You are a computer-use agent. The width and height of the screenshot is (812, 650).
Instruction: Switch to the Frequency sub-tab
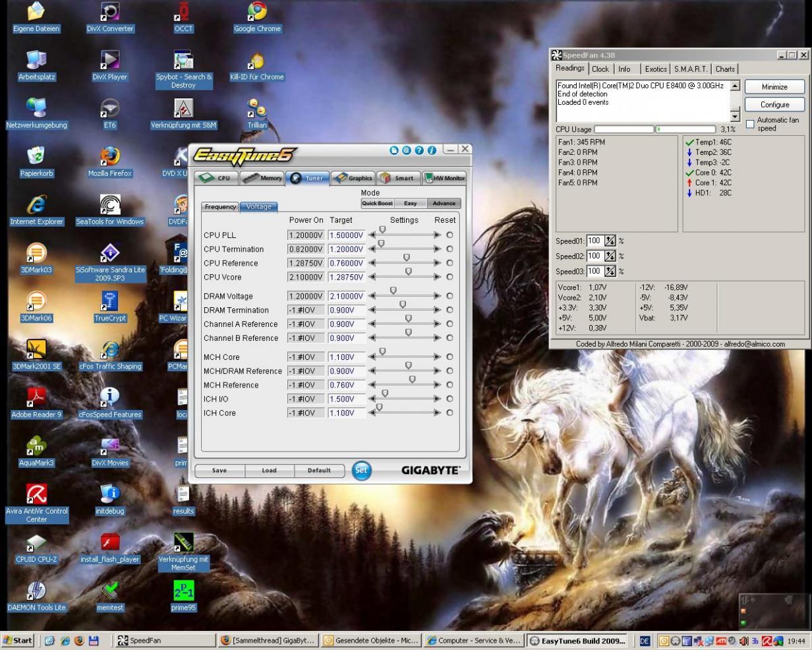point(220,206)
